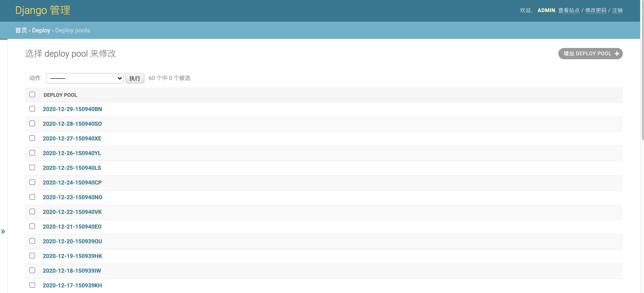This screenshot has height=293, width=644.
Task: Check the box for 2020-12-23-150940NO
Action: tap(32, 197)
